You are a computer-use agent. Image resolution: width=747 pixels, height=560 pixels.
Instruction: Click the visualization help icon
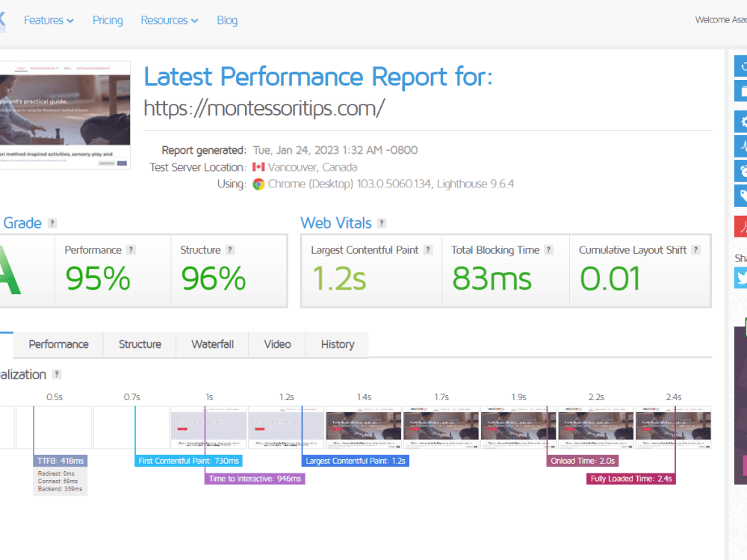coord(57,374)
